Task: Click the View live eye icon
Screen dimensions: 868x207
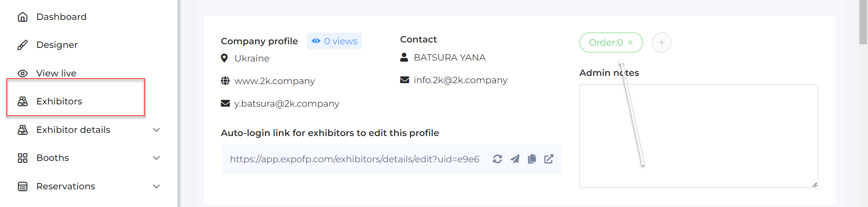Action: (x=23, y=73)
